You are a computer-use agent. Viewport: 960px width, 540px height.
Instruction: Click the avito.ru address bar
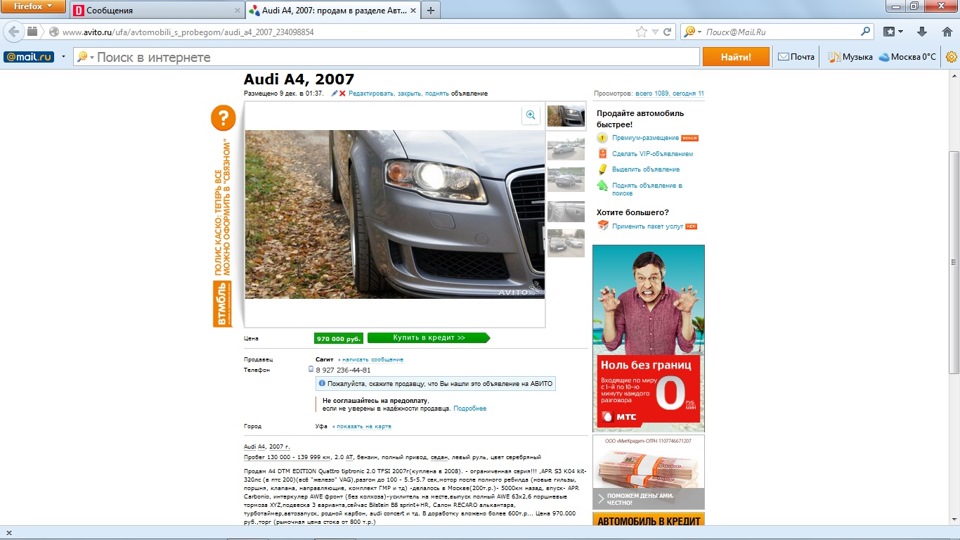(x=343, y=32)
